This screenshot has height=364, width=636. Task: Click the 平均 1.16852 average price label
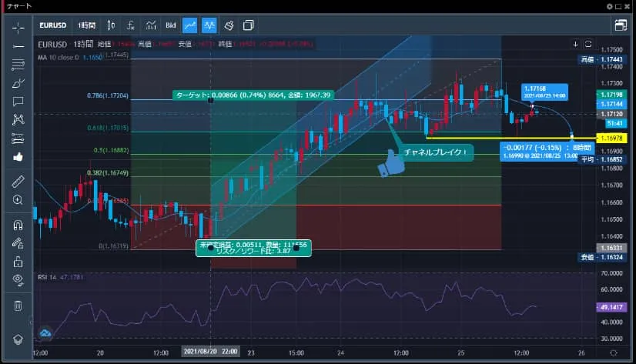click(x=602, y=159)
